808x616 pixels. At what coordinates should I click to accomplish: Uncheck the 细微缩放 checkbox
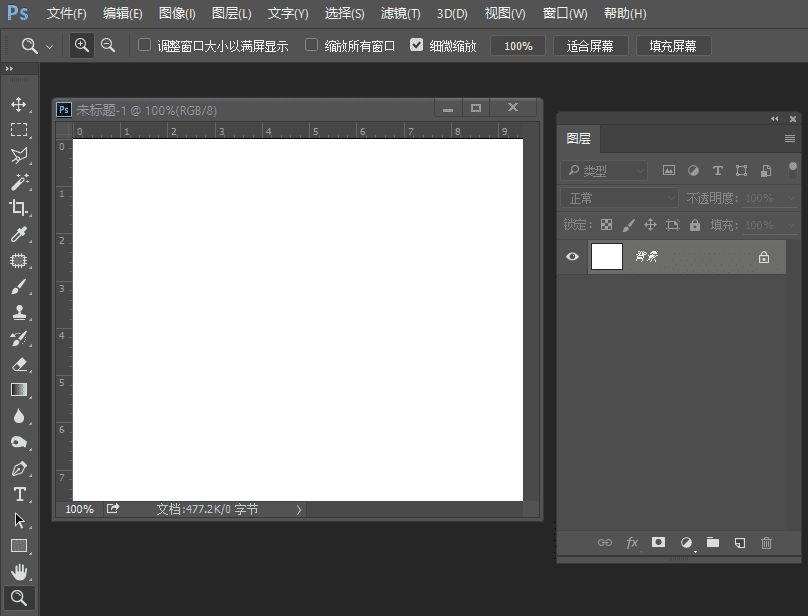pyautogui.click(x=417, y=45)
